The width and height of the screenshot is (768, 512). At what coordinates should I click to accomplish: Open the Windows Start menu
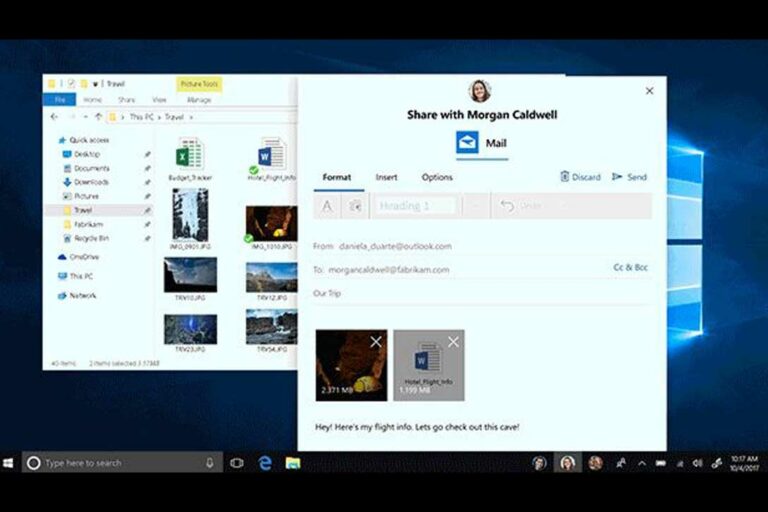8,463
